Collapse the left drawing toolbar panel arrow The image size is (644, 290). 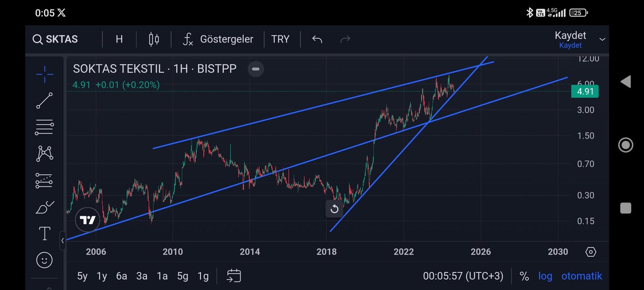click(x=62, y=241)
